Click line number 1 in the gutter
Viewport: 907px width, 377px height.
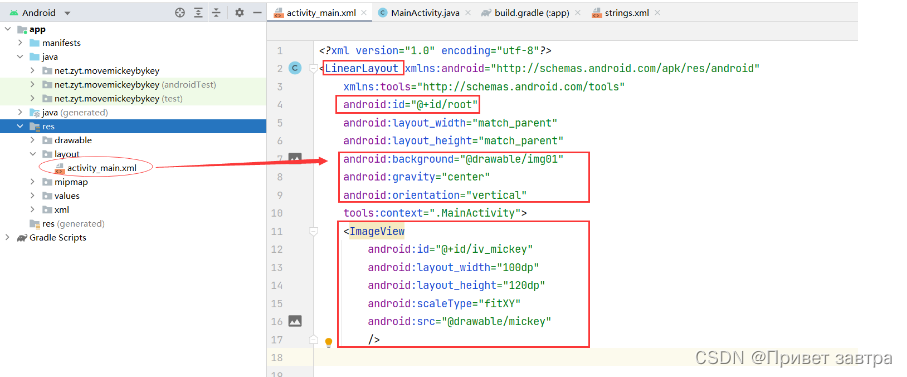pos(280,50)
